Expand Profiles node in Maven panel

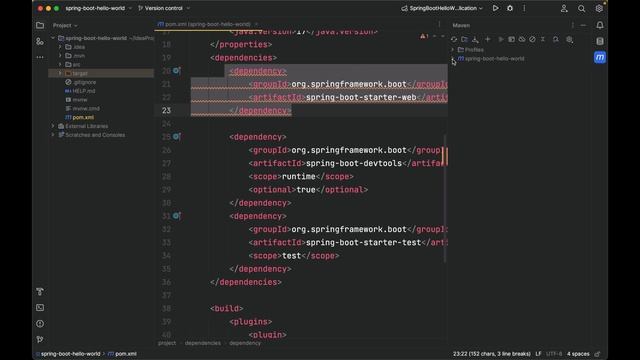(453, 50)
